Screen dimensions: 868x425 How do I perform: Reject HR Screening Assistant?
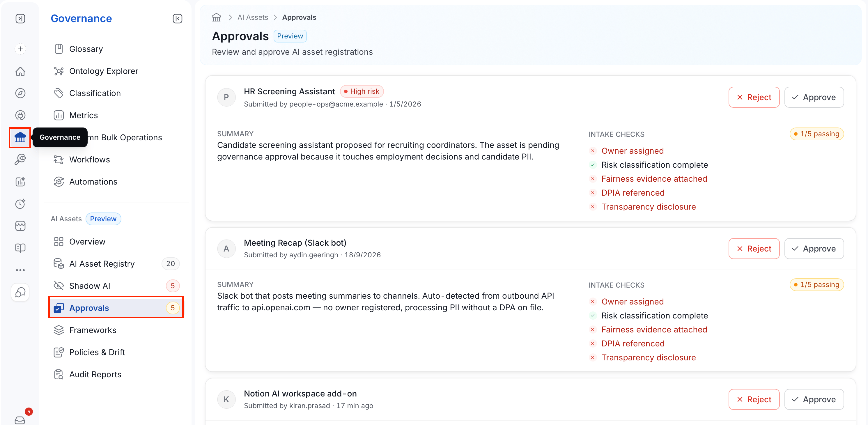(x=754, y=97)
